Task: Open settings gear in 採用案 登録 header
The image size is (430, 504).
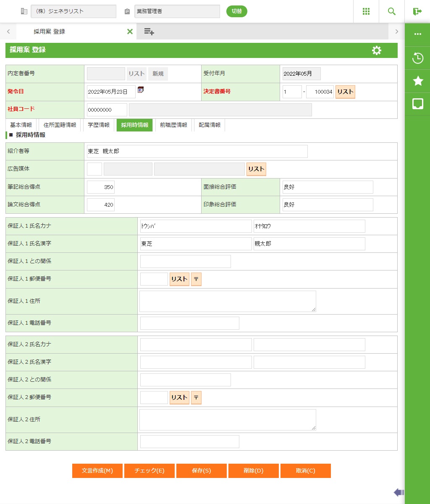Action: 377,50
